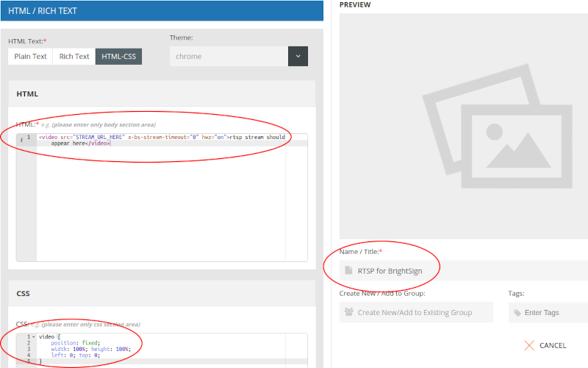Screen dimensions: 588x368
Task: Click the HTML / RICH TEXT header bar
Action: (162, 11)
